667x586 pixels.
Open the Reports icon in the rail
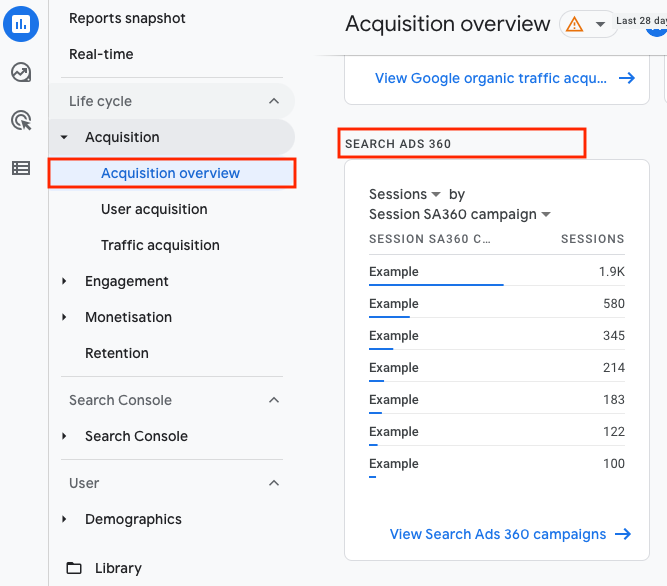click(21, 24)
